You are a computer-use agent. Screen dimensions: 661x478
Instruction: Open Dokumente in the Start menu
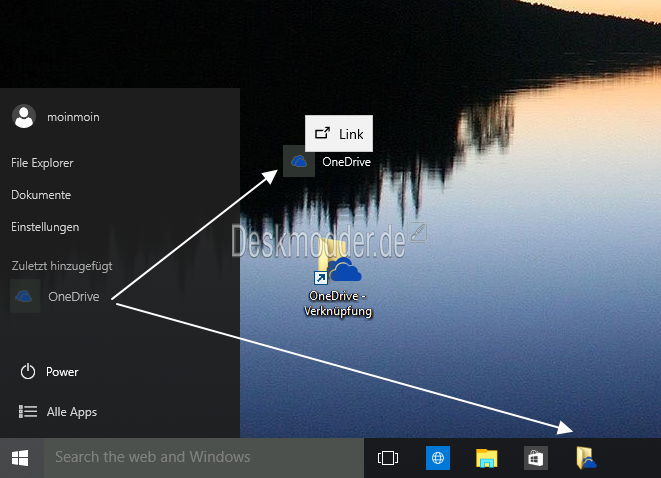point(41,195)
